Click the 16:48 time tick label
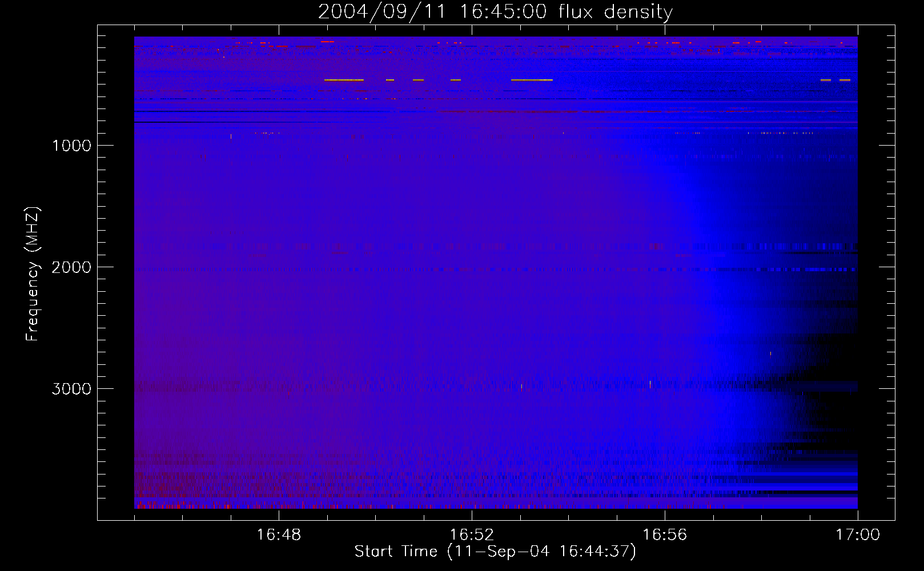This screenshot has width=924, height=571. [279, 535]
